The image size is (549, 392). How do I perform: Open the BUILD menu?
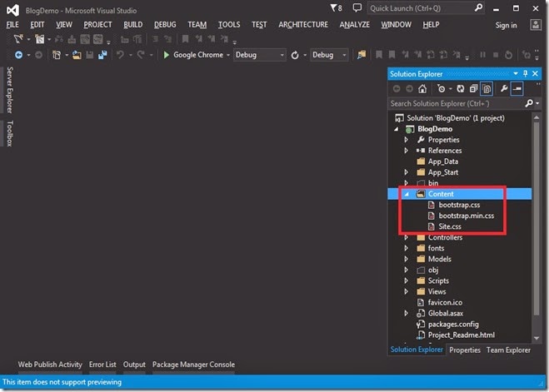133,25
